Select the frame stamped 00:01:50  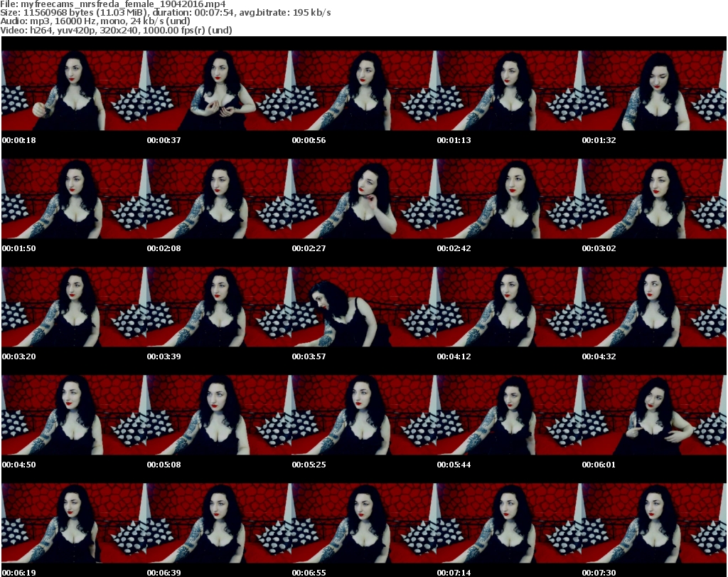click(74, 198)
